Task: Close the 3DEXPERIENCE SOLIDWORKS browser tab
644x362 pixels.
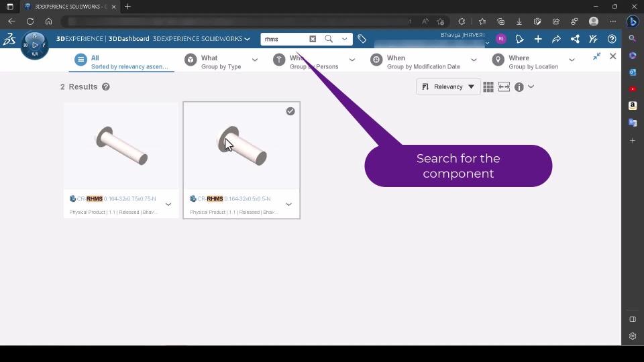Action: (x=114, y=7)
